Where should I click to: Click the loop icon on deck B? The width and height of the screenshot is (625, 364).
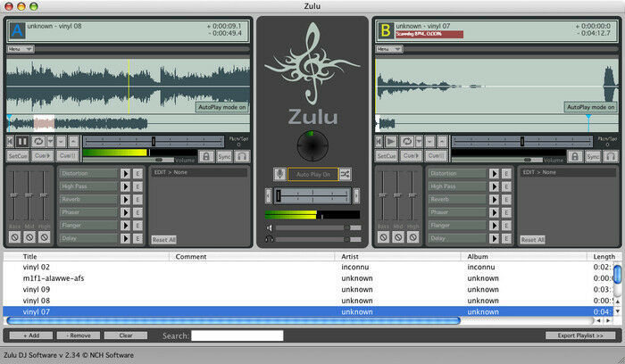coord(404,141)
